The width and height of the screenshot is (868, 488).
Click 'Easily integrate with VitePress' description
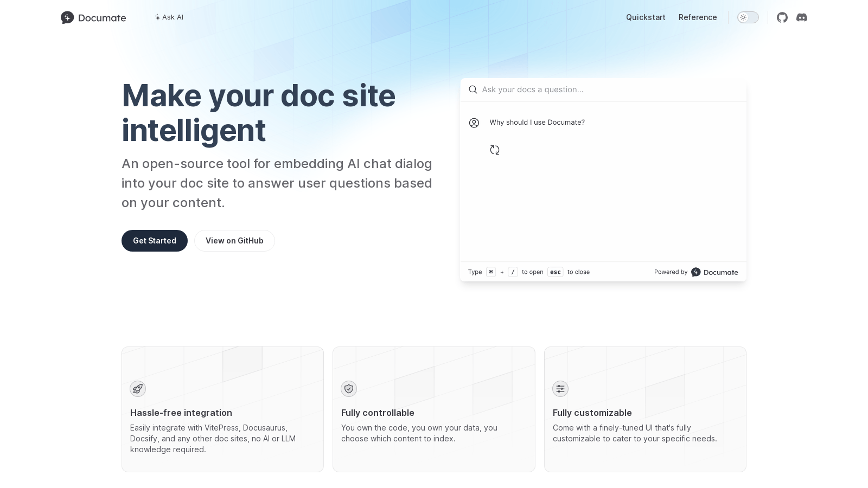pyautogui.click(x=213, y=439)
